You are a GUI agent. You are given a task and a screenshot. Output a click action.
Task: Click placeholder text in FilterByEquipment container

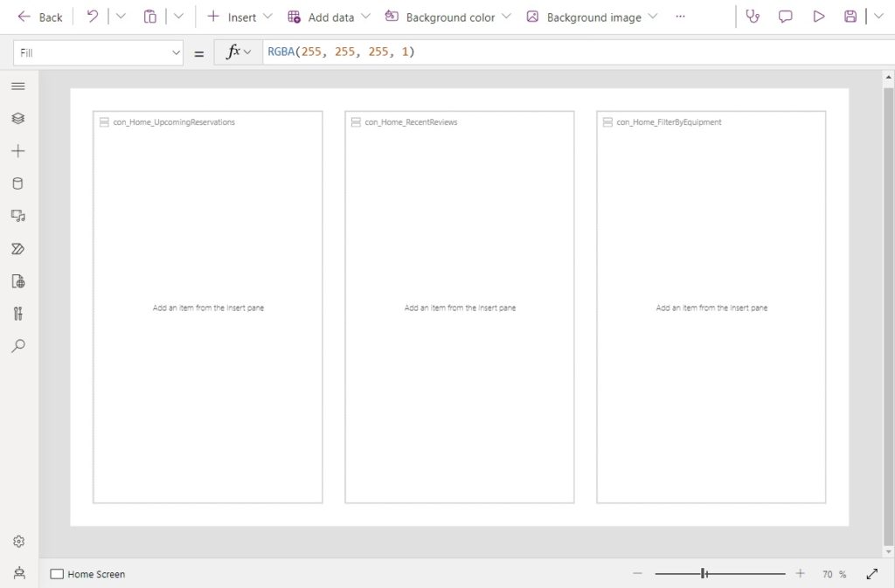coord(711,308)
